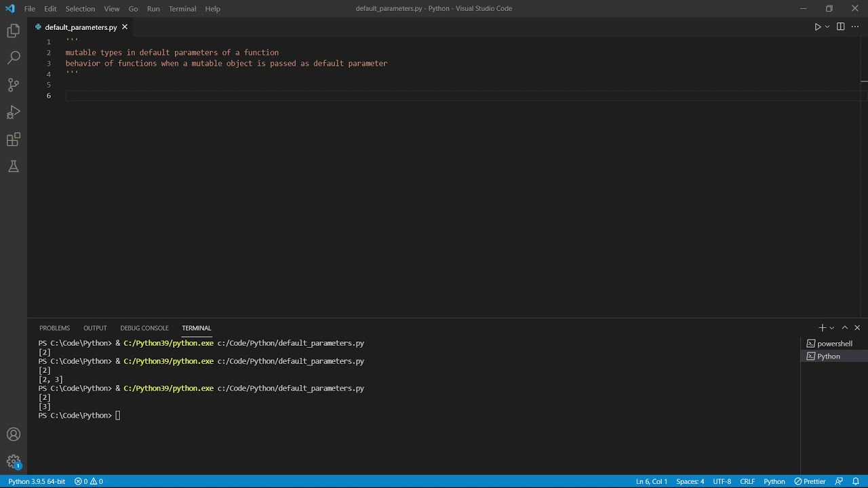Create a new terminal with plus icon

coord(822,328)
